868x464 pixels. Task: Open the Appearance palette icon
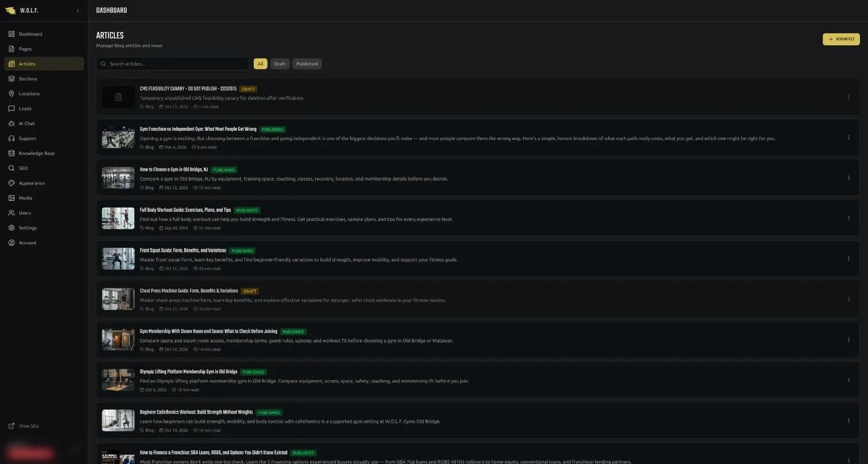pos(11,183)
